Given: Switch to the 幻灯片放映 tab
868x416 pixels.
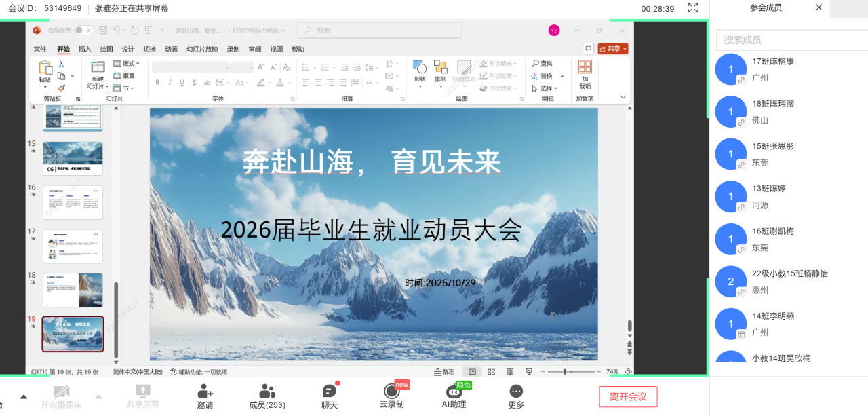Looking at the screenshot, I should click(x=202, y=49).
